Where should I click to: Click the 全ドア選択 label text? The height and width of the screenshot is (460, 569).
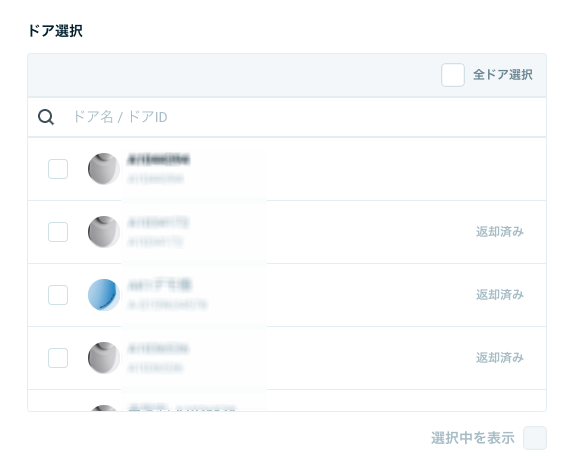(503, 75)
